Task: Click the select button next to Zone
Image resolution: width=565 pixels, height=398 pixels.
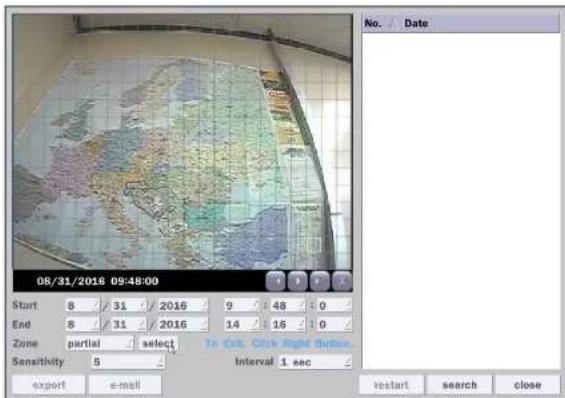Action: 158,343
